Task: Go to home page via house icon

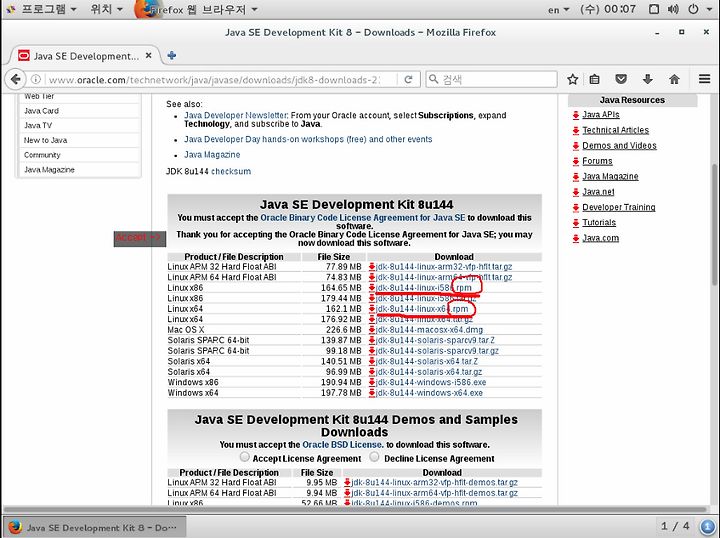Action: [x=674, y=79]
